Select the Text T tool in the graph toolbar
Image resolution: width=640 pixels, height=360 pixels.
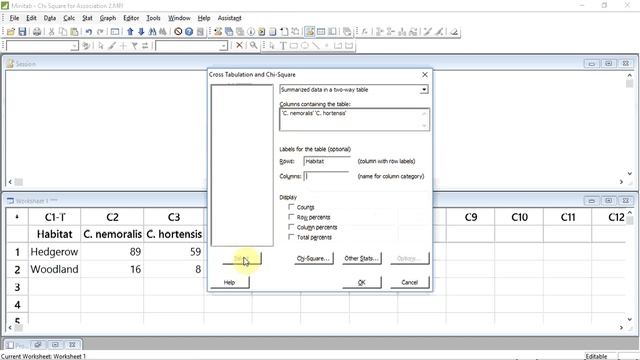click(282, 46)
